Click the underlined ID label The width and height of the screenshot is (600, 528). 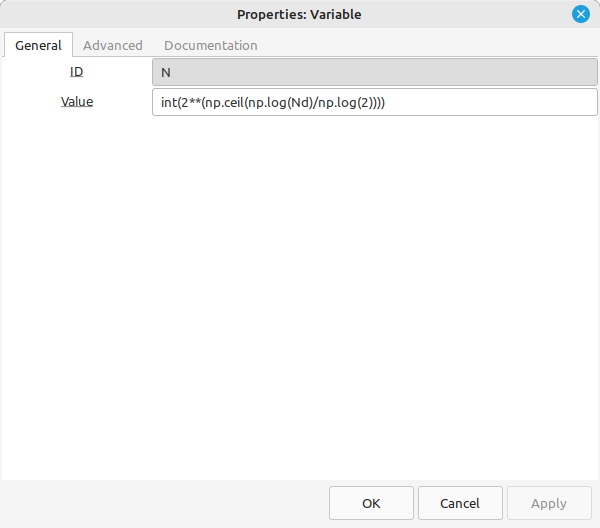(77, 72)
